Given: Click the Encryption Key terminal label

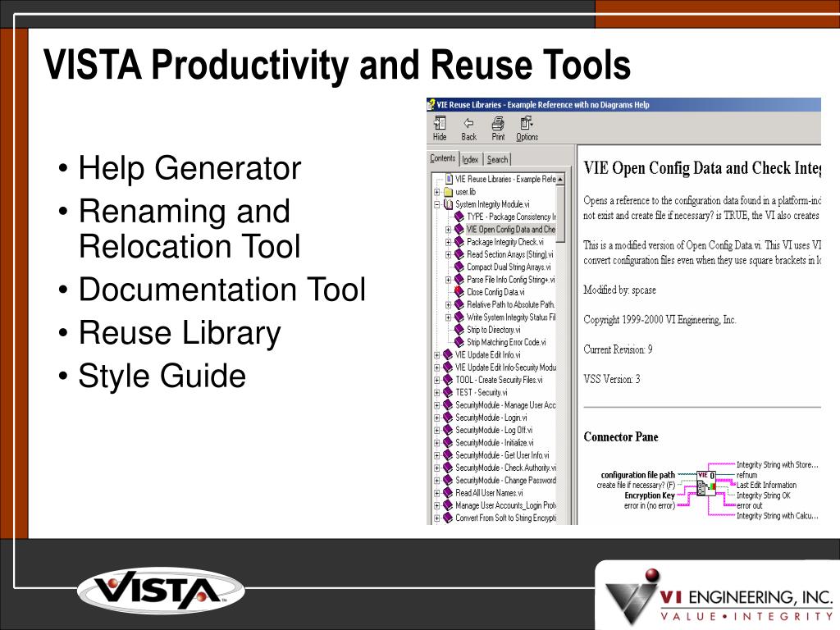Looking at the screenshot, I should [x=650, y=495].
